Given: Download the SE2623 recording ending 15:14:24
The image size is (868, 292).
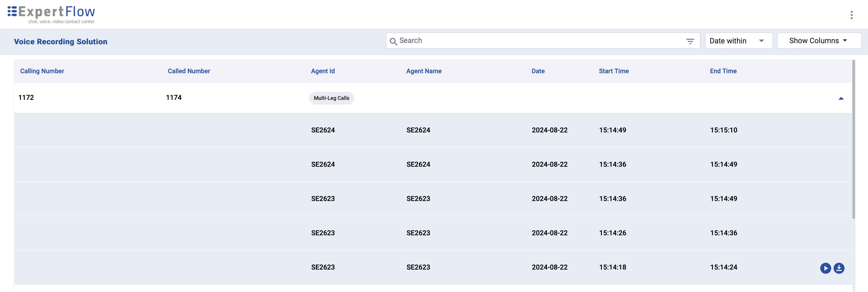Looking at the screenshot, I should [x=839, y=268].
